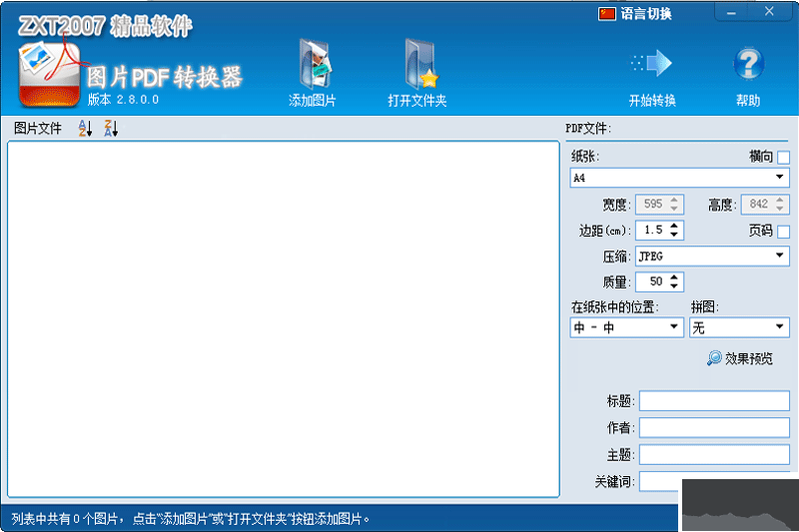Enable 页码 page number checkbox
The image size is (799, 532).
point(784,232)
